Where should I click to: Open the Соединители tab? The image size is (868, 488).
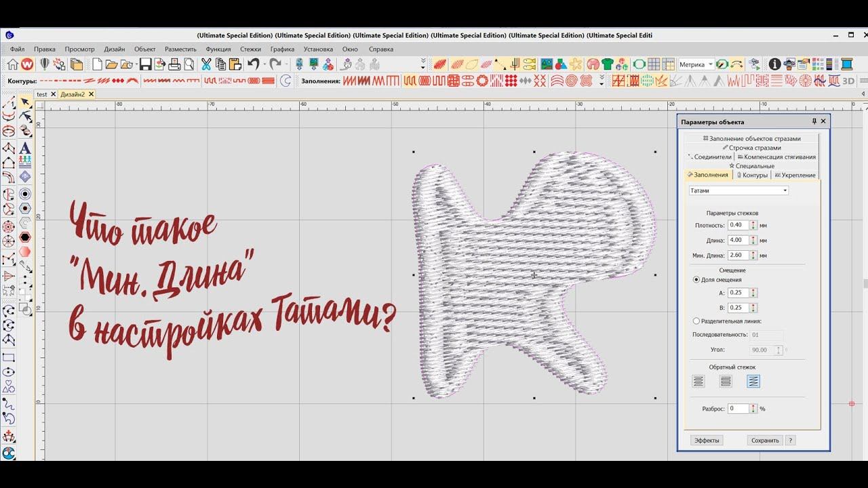click(x=709, y=157)
